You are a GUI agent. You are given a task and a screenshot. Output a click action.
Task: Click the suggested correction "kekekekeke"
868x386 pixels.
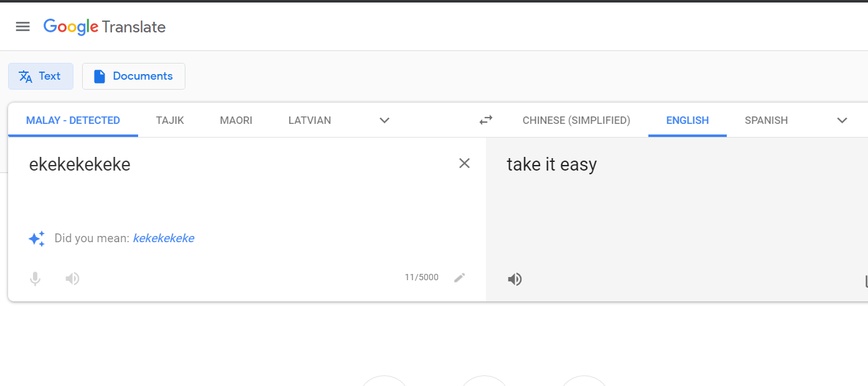[x=164, y=238]
